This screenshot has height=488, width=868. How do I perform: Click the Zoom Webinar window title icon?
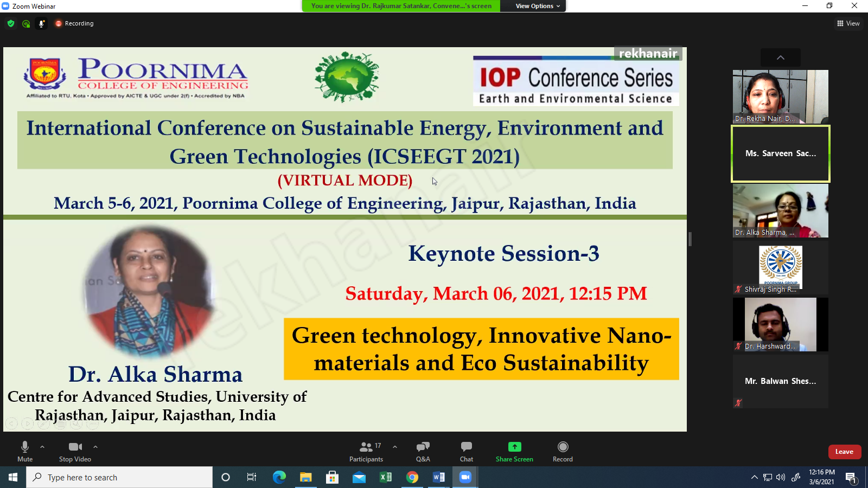click(x=6, y=6)
